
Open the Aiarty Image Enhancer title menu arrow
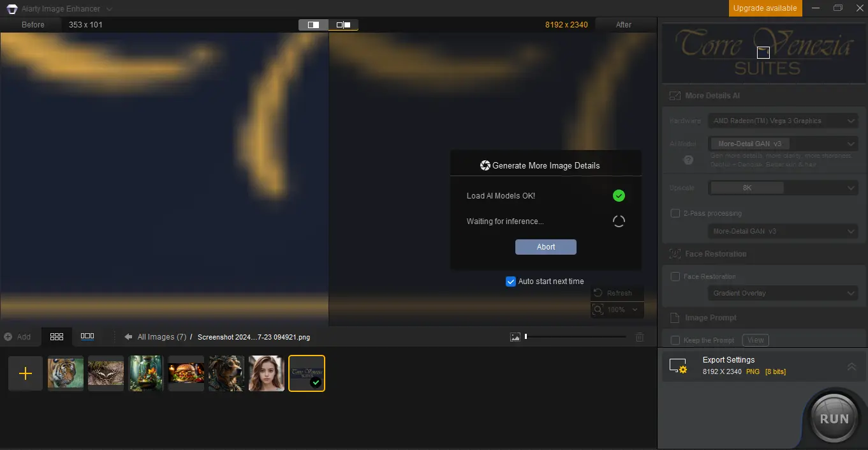pos(109,9)
